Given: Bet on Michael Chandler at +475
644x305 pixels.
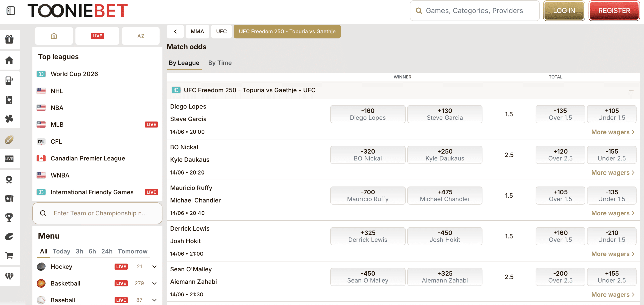Looking at the screenshot, I should pos(445,195).
